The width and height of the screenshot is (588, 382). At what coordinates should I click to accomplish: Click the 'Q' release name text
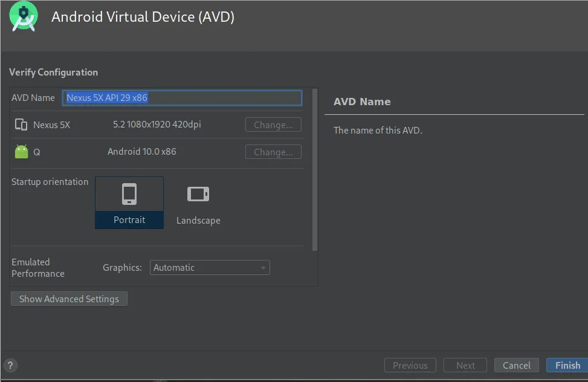pos(37,152)
